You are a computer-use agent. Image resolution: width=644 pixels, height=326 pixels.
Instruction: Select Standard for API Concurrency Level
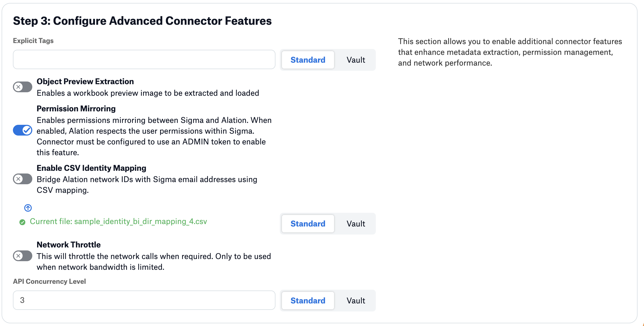(x=308, y=300)
